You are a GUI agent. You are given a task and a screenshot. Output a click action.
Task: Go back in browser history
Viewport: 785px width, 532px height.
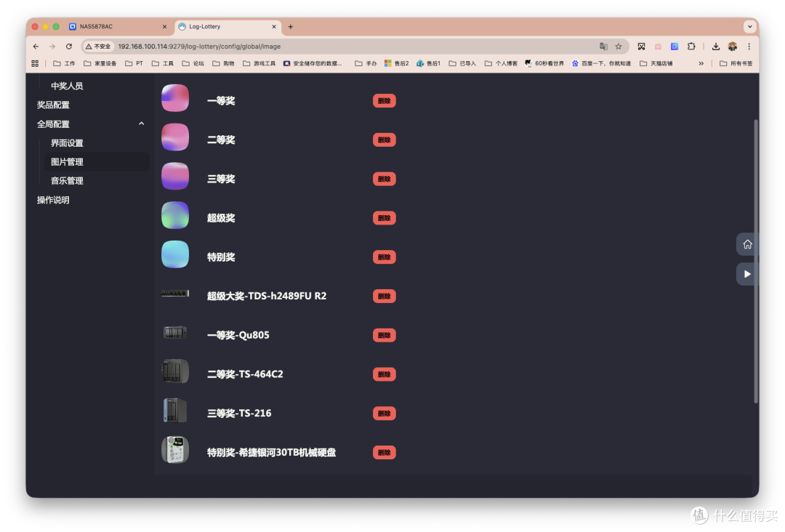(x=36, y=47)
